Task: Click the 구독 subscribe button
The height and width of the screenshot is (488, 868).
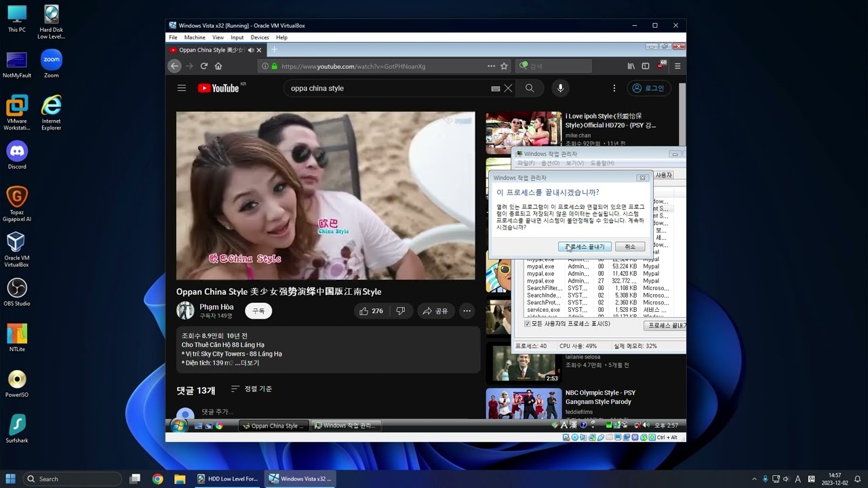Action: tap(258, 311)
